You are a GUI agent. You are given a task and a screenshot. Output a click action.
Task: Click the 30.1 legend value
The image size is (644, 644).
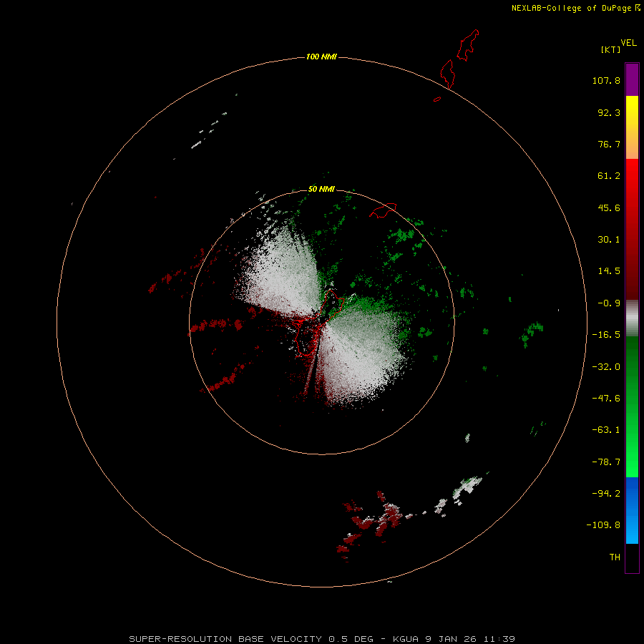point(609,240)
